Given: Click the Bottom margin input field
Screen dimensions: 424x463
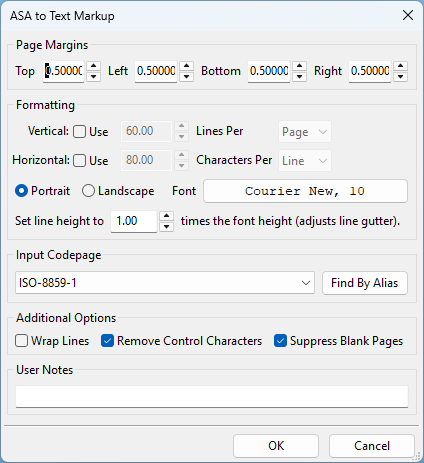Looking at the screenshot, I should click(x=269, y=71).
